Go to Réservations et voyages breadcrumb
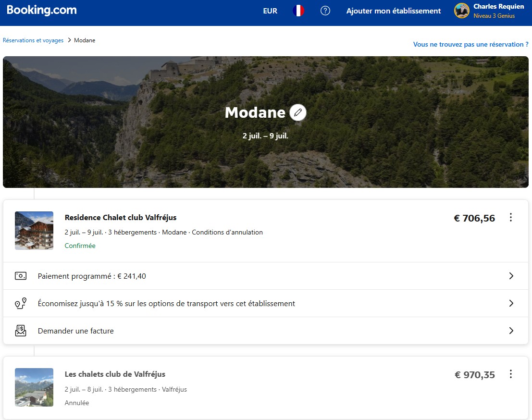 33,40
